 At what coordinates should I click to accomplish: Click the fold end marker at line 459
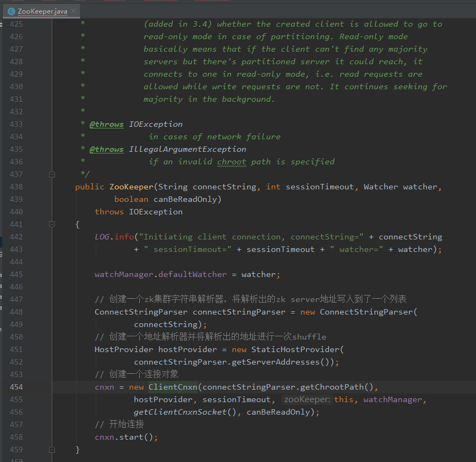[52, 449]
